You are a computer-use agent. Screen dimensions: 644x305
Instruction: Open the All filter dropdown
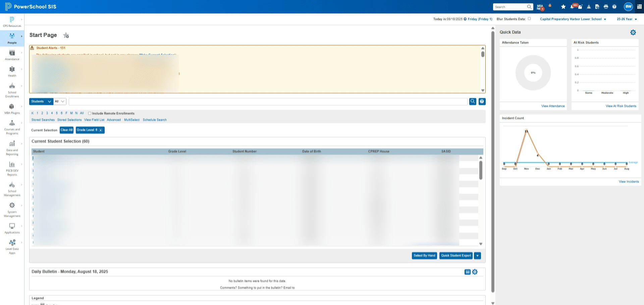(x=60, y=101)
